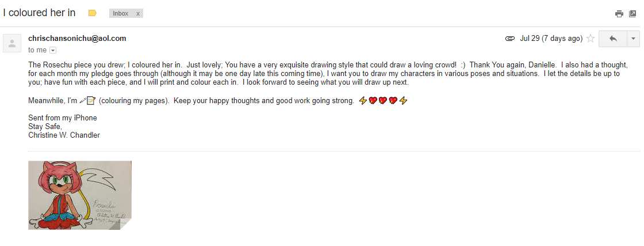
Task: Click the yellow importance marker icon
Action: click(93, 13)
